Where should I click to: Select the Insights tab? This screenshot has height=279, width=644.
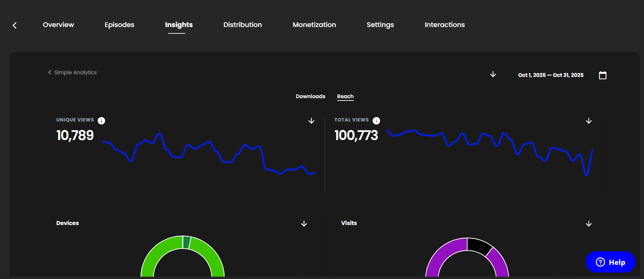pyautogui.click(x=179, y=25)
